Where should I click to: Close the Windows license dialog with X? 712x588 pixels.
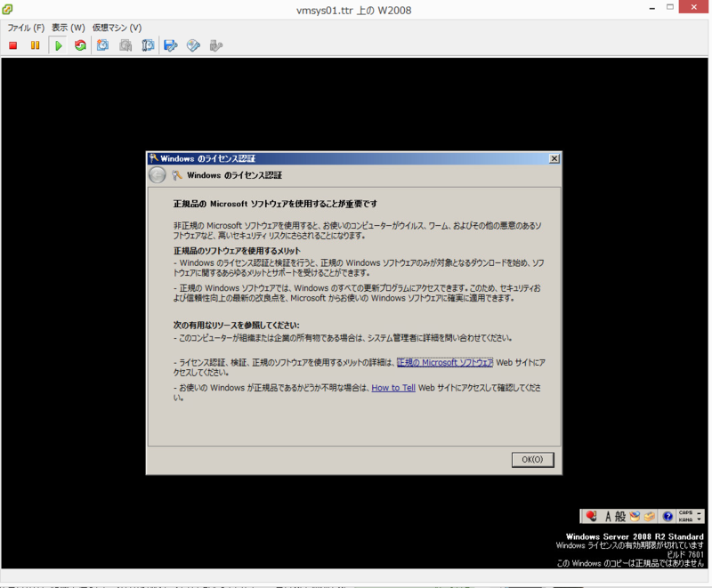(x=554, y=158)
